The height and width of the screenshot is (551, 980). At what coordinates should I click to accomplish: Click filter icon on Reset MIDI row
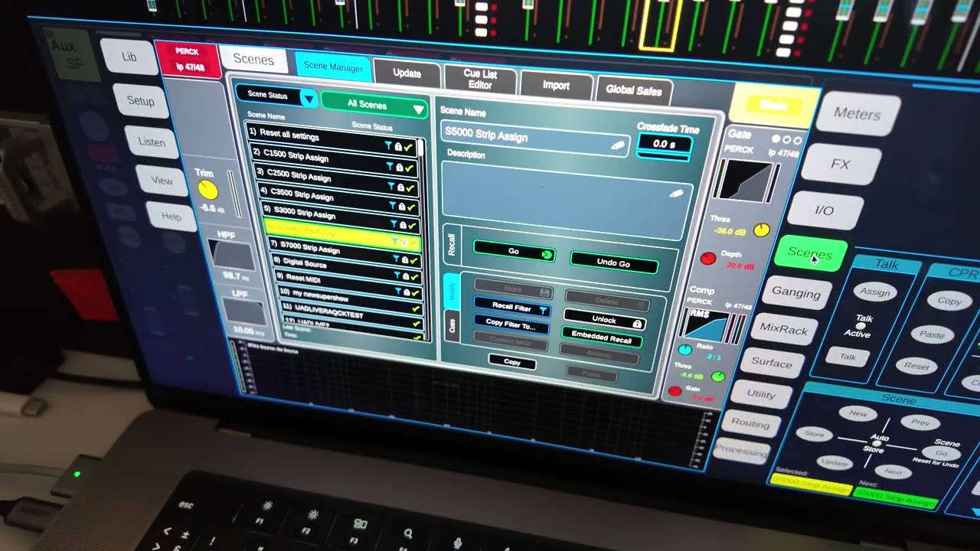(x=397, y=291)
